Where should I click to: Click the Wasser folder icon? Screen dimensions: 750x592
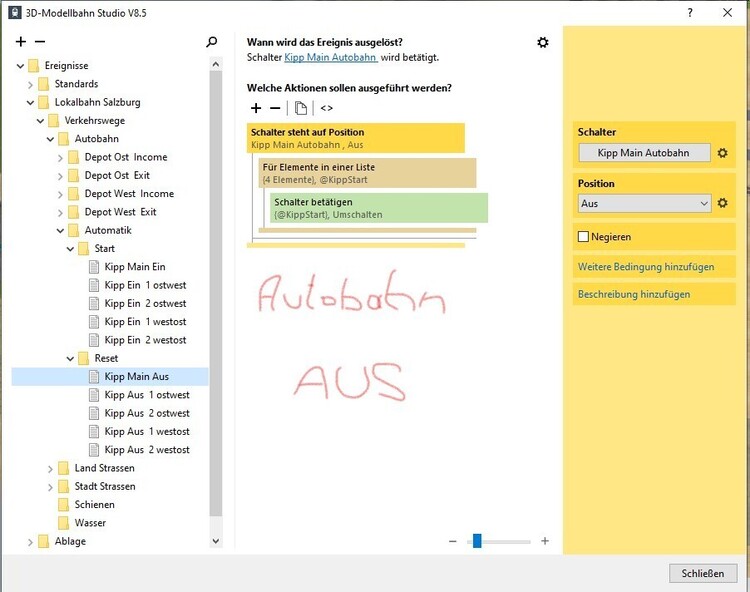[64, 523]
